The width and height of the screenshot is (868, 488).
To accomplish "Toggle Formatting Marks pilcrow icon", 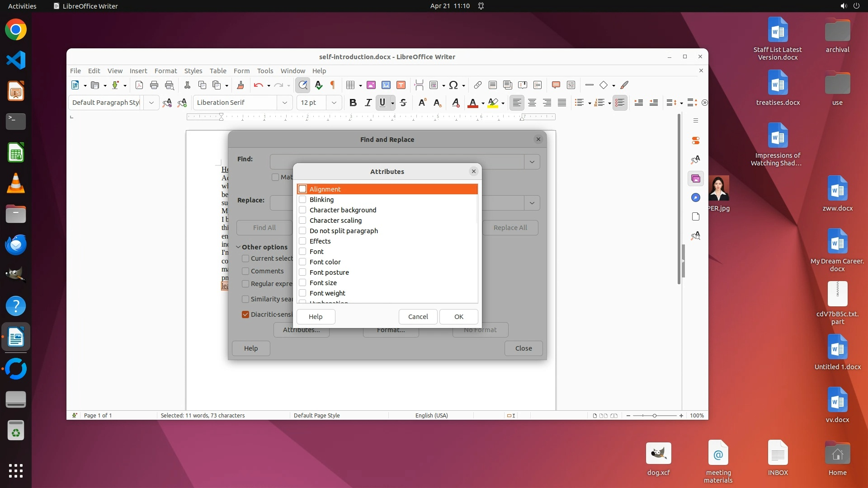I will [333, 85].
